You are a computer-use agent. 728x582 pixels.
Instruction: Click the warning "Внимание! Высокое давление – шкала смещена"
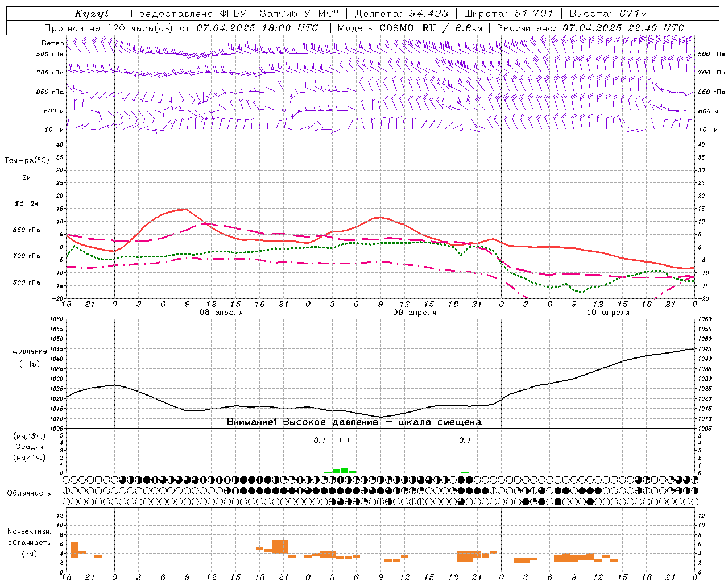(354, 422)
